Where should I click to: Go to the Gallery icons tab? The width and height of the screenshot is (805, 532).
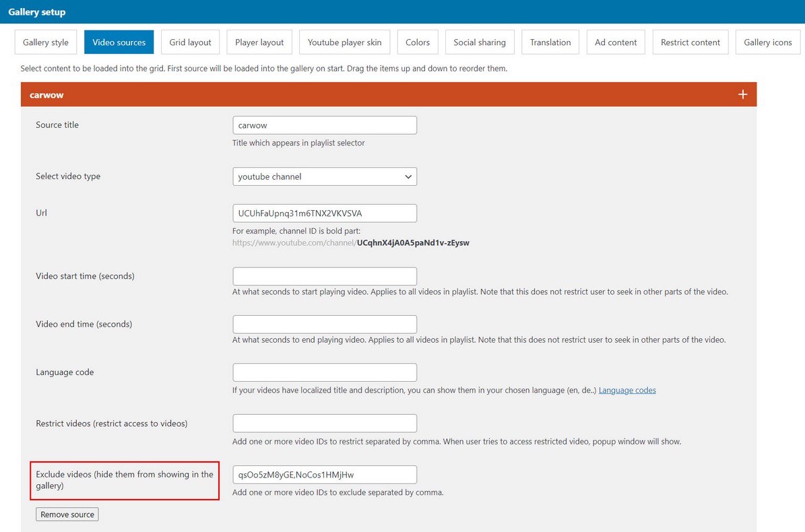[x=767, y=42]
